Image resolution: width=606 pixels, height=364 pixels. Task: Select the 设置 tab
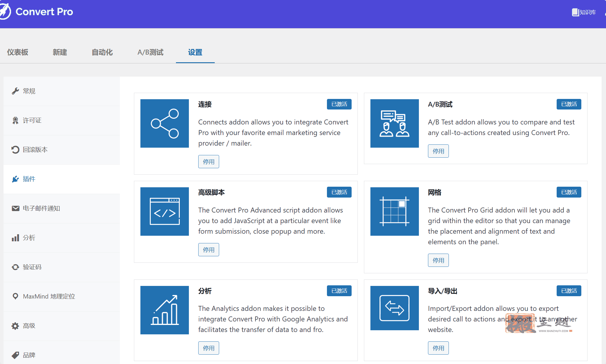(195, 52)
